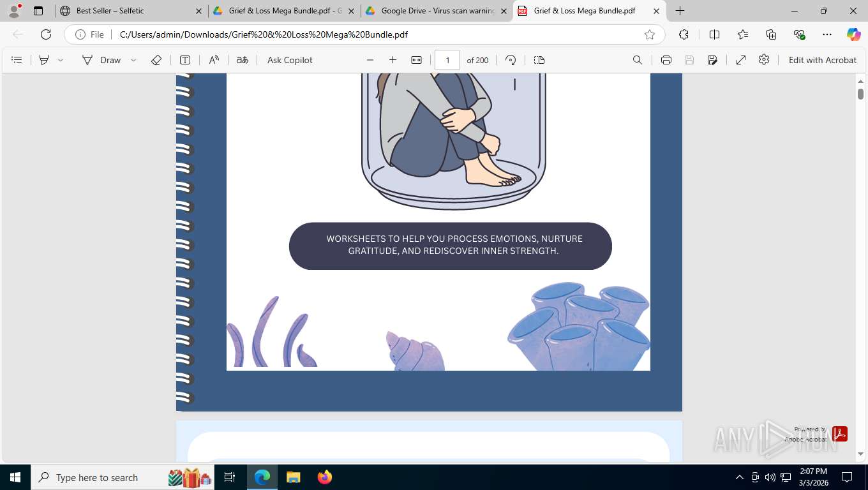868x490 pixels.
Task: Choose the Add text tool
Action: [185, 60]
